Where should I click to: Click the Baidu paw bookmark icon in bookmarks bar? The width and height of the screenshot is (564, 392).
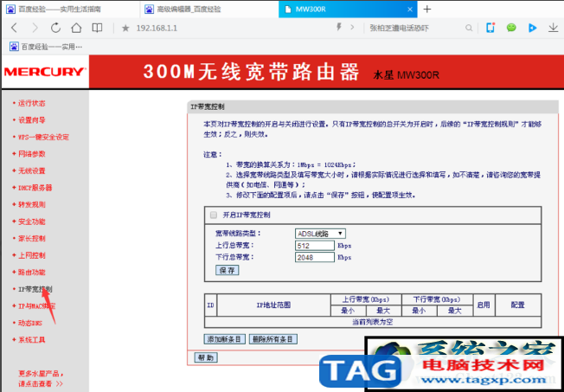click(14, 47)
